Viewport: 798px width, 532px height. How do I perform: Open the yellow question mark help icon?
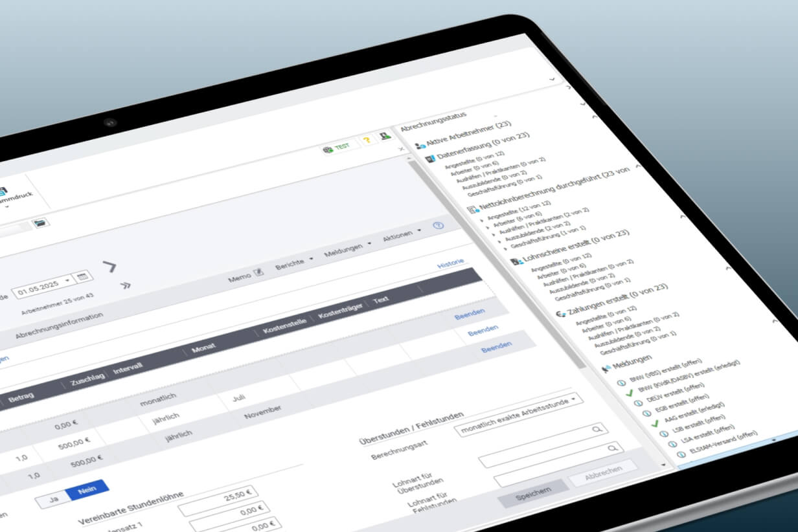click(x=368, y=140)
